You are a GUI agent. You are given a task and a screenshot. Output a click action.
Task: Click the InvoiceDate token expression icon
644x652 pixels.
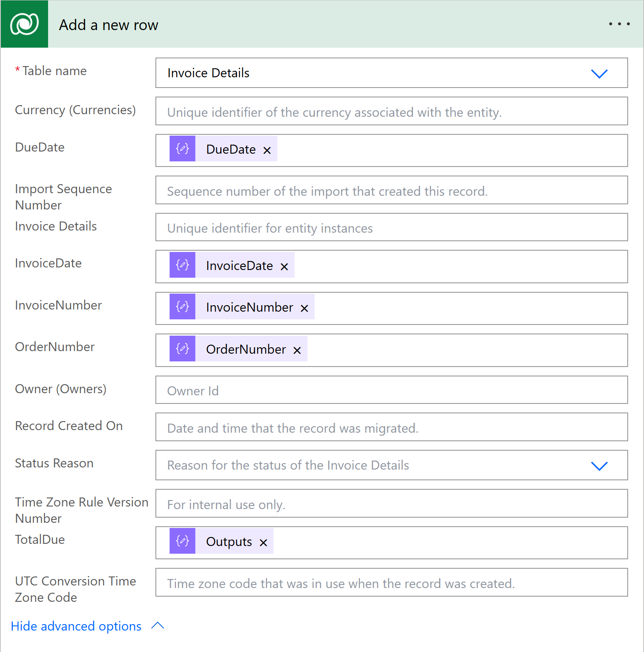click(182, 265)
